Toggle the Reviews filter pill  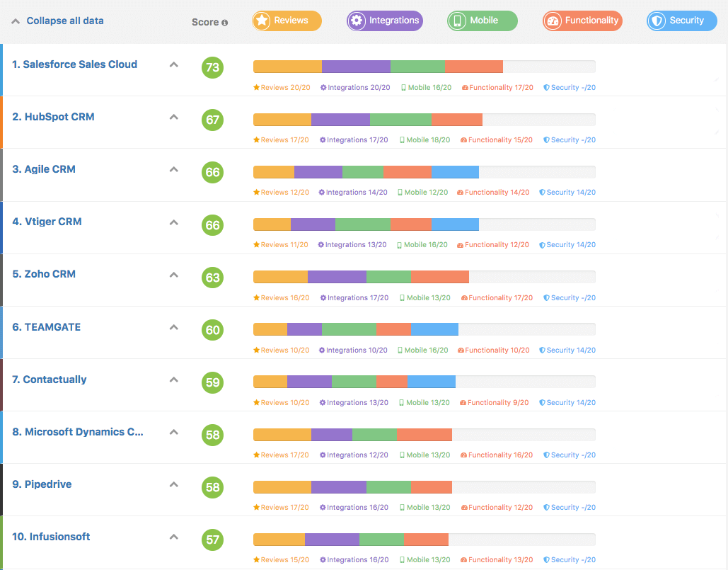point(287,21)
